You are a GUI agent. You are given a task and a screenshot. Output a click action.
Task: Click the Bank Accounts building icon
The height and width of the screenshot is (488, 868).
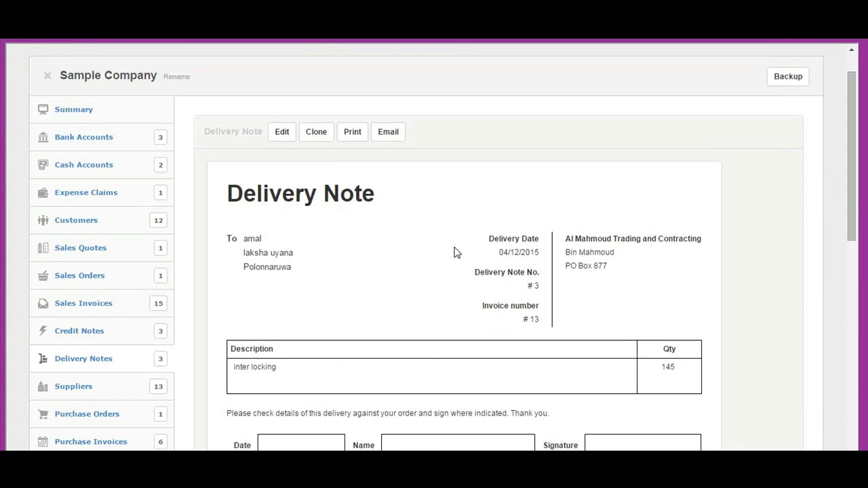tap(43, 137)
